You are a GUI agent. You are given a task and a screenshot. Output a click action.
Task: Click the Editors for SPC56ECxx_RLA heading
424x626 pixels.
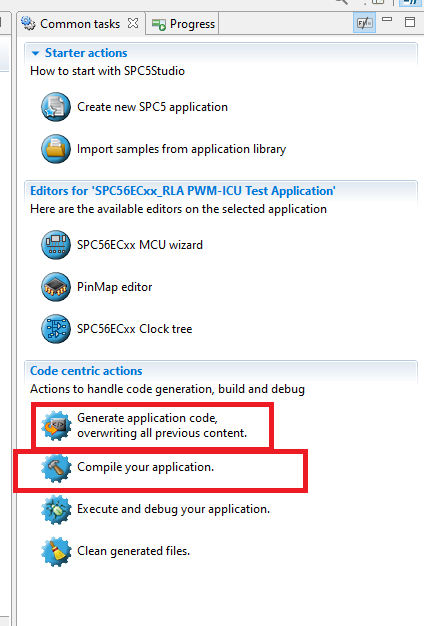[183, 191]
